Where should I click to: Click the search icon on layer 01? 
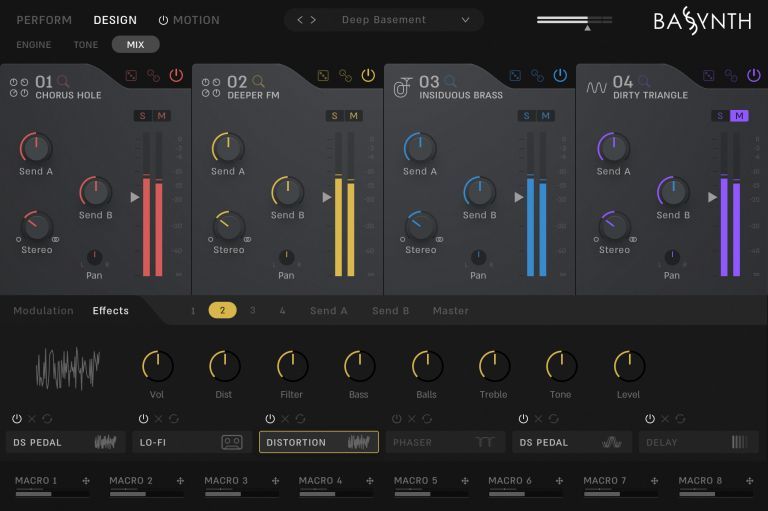click(x=65, y=81)
